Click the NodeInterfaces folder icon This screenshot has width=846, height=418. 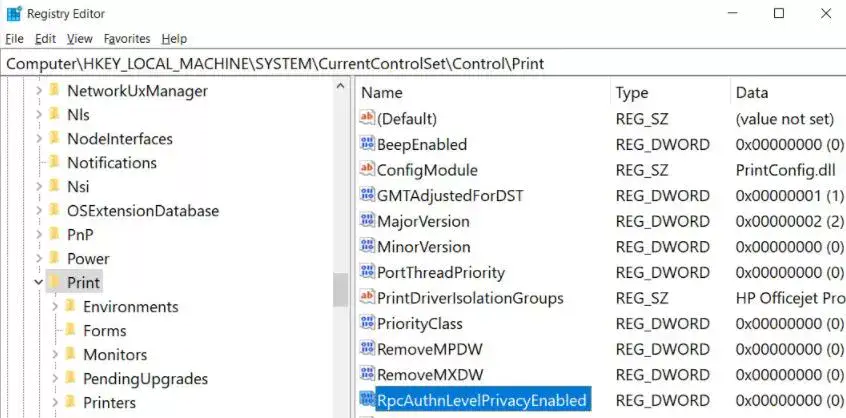pyautogui.click(x=54, y=138)
